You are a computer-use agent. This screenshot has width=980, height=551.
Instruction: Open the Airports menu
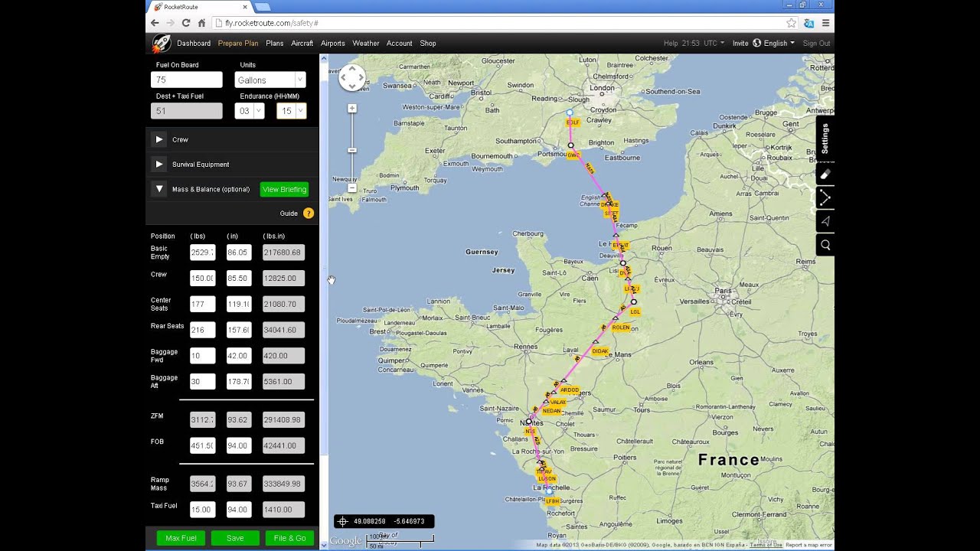pos(333,43)
